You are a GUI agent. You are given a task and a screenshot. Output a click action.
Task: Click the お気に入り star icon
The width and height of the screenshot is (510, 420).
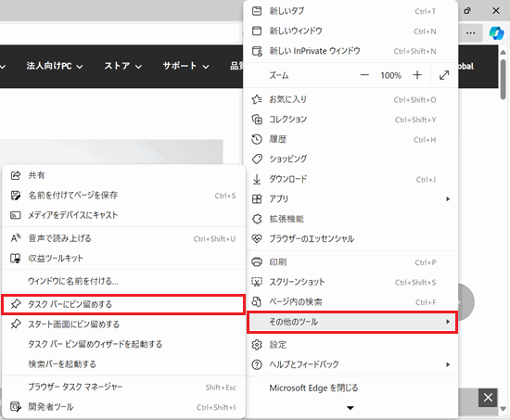257,99
